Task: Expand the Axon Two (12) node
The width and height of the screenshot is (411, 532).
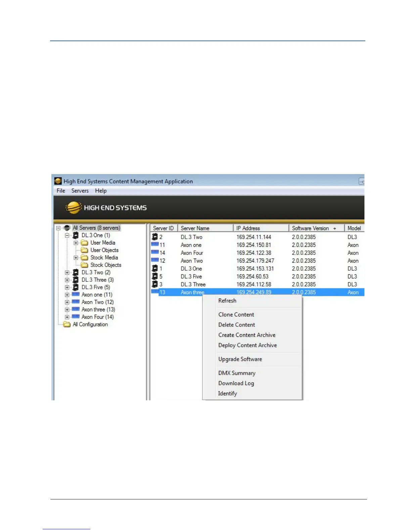Action: (67, 302)
